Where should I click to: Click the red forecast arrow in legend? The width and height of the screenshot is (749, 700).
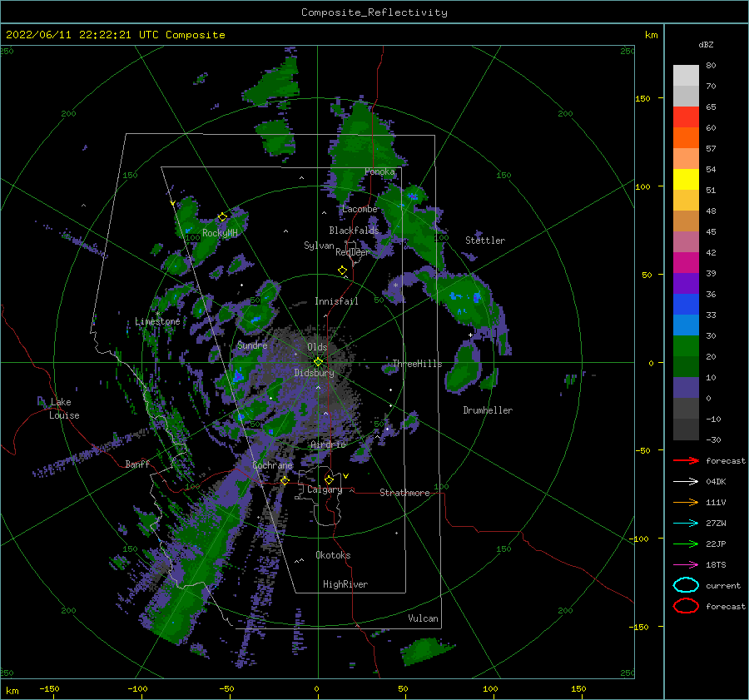[x=686, y=460]
